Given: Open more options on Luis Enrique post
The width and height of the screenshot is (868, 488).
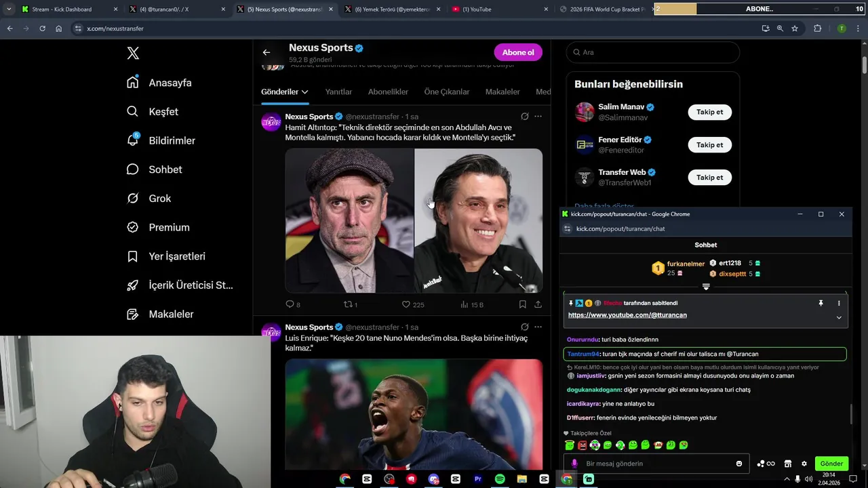Looking at the screenshot, I should point(538,327).
